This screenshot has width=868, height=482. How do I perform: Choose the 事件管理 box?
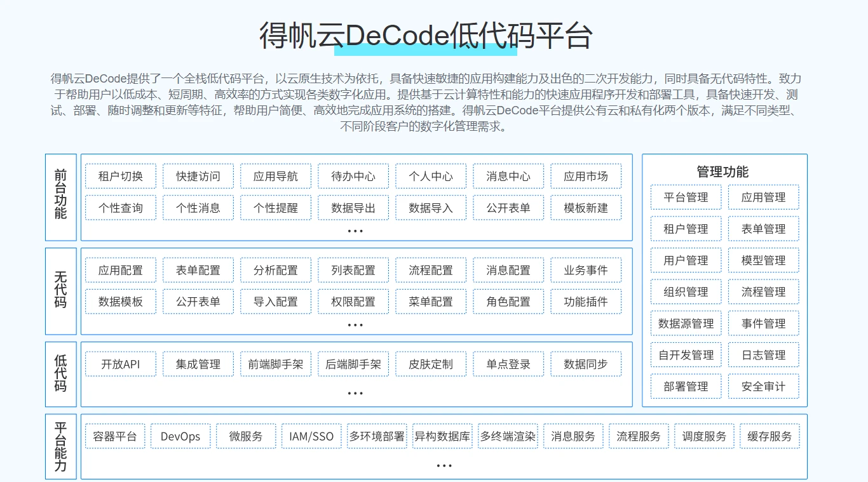pyautogui.click(x=764, y=323)
